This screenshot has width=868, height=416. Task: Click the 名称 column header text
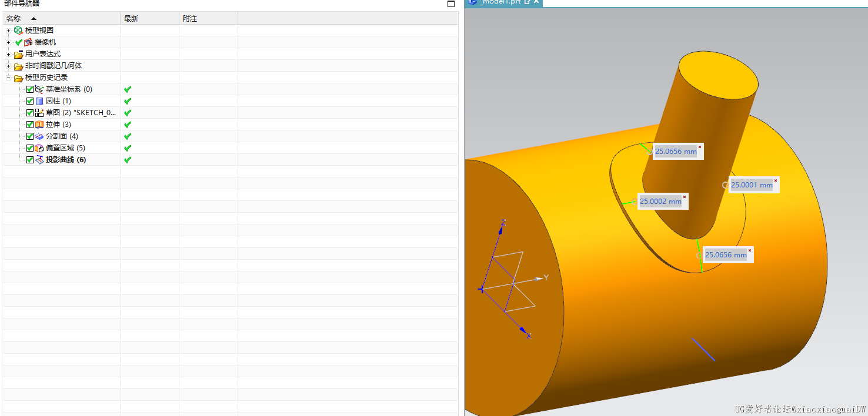[x=13, y=19]
